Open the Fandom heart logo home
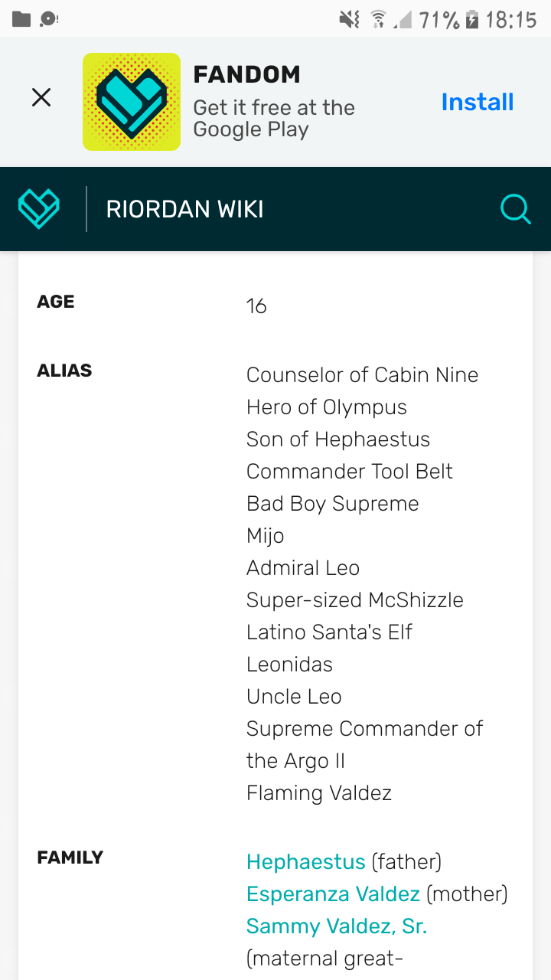The image size is (551, 980). pyautogui.click(x=39, y=208)
